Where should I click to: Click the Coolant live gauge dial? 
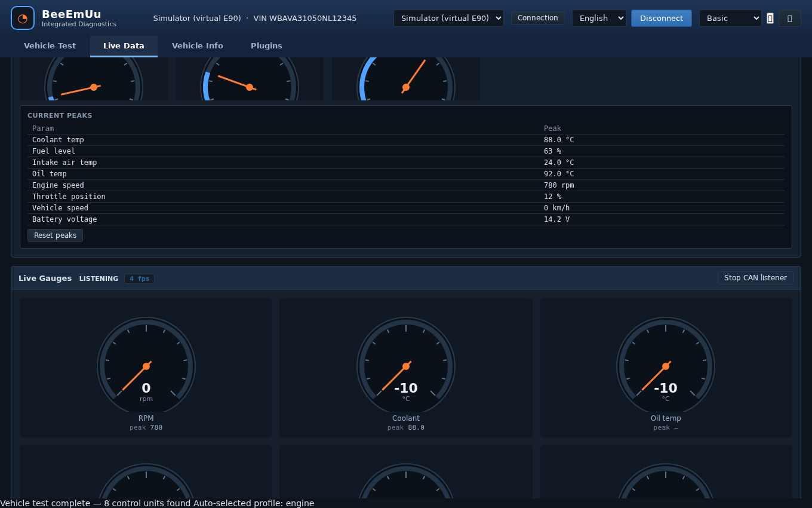pyautogui.click(x=406, y=365)
